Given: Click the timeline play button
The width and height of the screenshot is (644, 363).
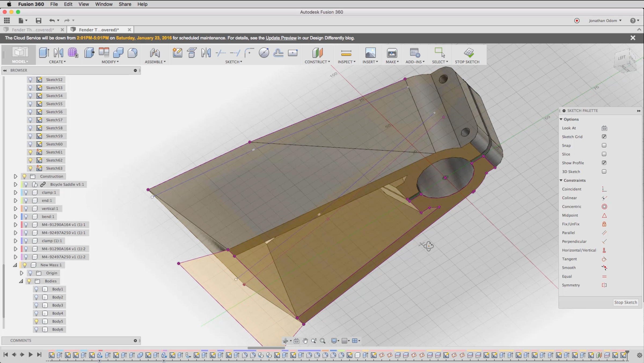Looking at the screenshot, I should pos(30,355).
